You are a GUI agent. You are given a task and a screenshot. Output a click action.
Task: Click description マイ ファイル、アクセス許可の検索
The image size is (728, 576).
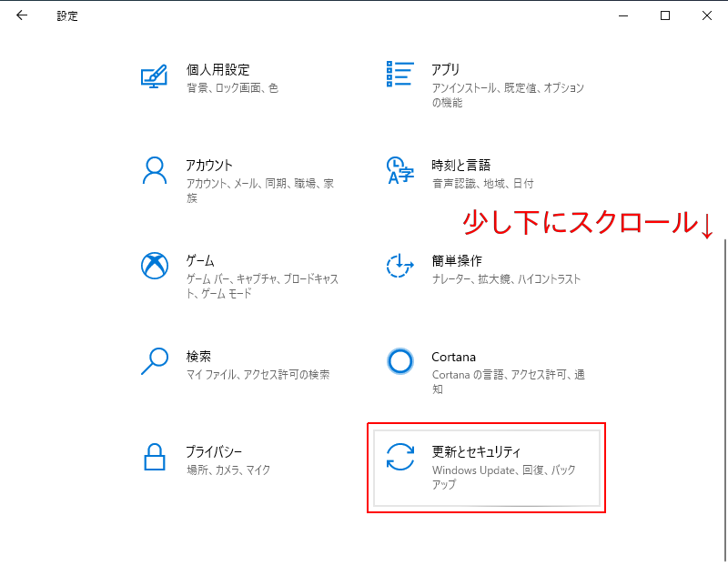[258, 375]
